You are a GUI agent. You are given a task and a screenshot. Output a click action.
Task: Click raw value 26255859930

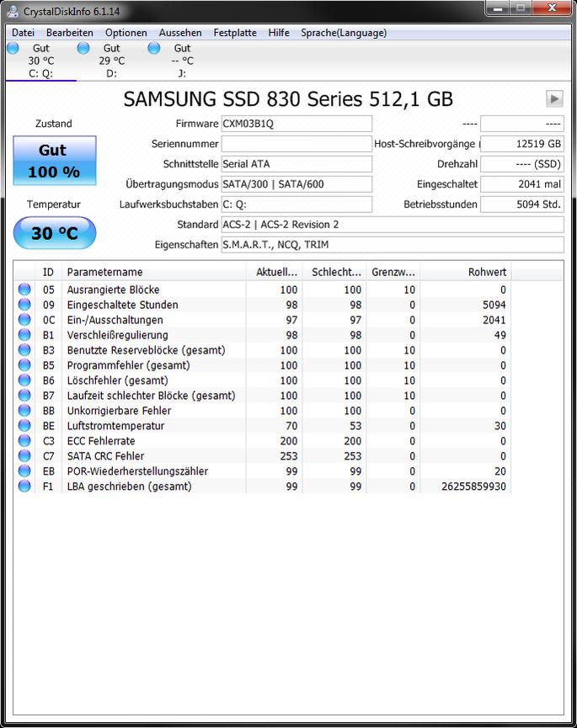(x=473, y=486)
